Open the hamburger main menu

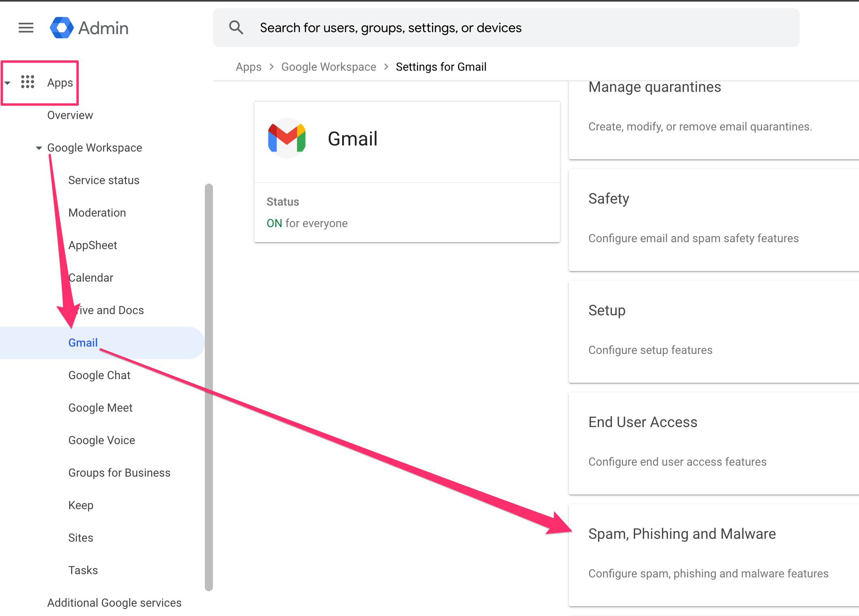[26, 28]
